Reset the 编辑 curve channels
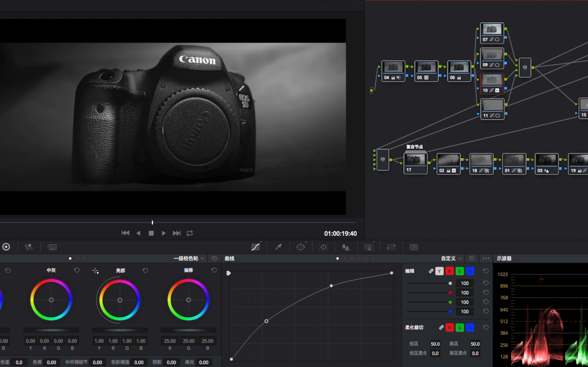588x367 pixels. click(x=486, y=271)
